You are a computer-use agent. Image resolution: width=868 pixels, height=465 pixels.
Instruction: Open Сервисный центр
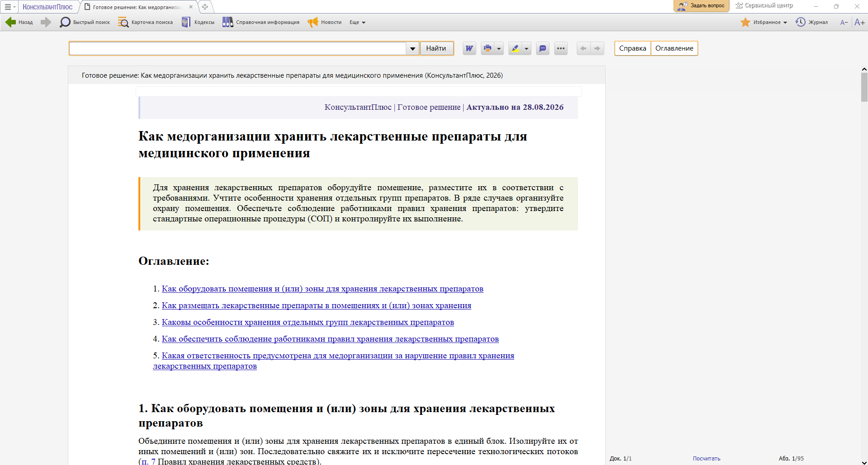point(764,5)
